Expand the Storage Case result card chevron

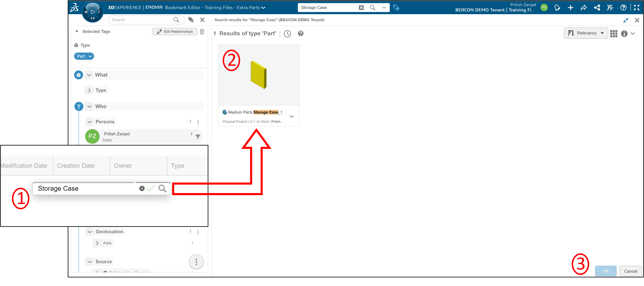click(291, 116)
